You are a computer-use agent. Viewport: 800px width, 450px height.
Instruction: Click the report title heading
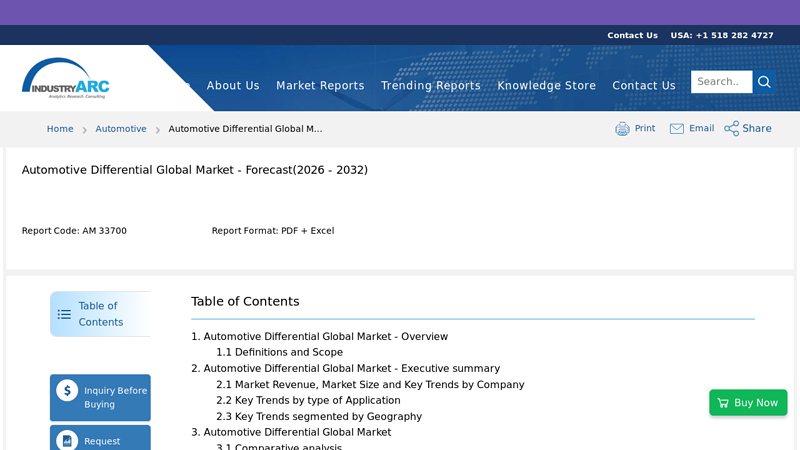click(194, 170)
